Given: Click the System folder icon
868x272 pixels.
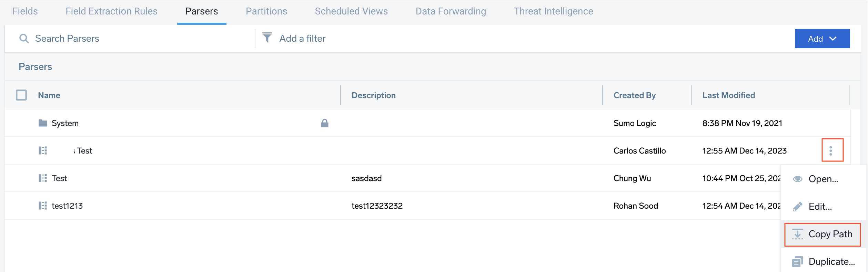Looking at the screenshot, I should pyautogui.click(x=43, y=123).
